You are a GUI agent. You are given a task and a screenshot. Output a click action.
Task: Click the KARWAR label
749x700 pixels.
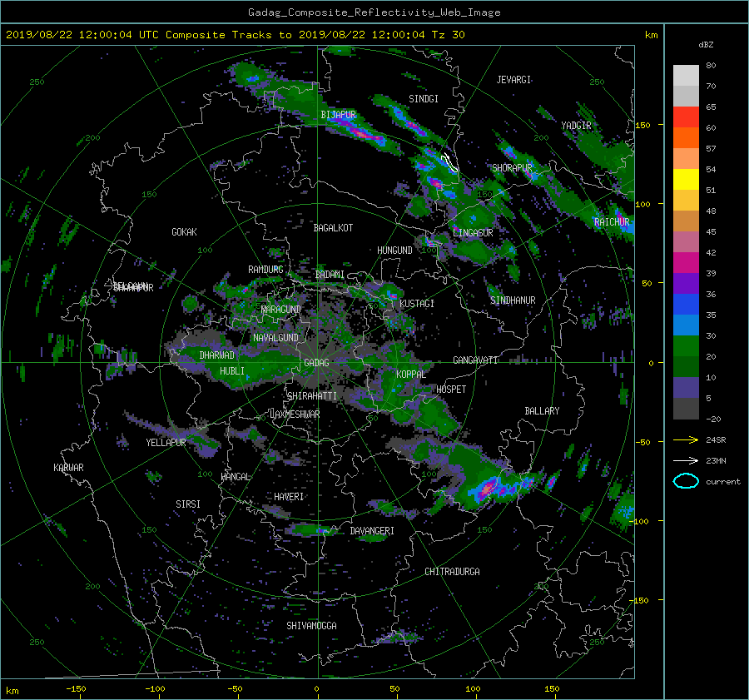68,468
